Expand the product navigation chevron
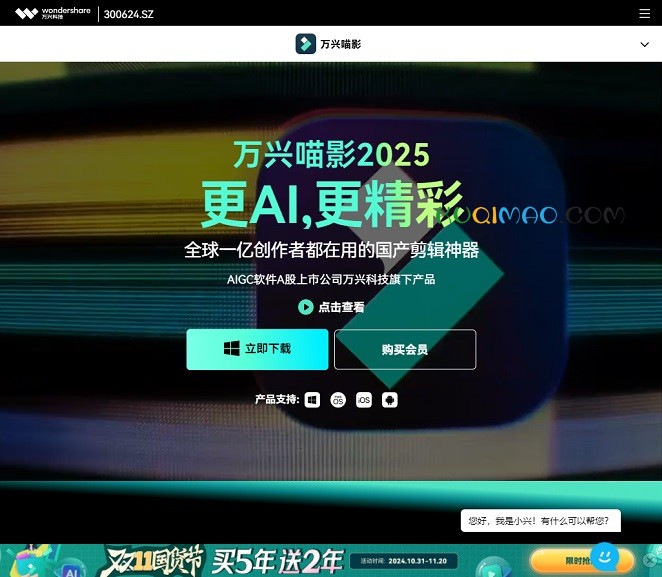This screenshot has width=662, height=577. pos(644,44)
